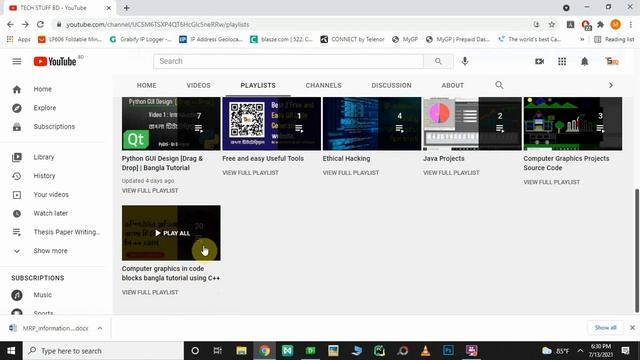
Task: Click the page vertical scrollbar
Action: (x=636, y=251)
